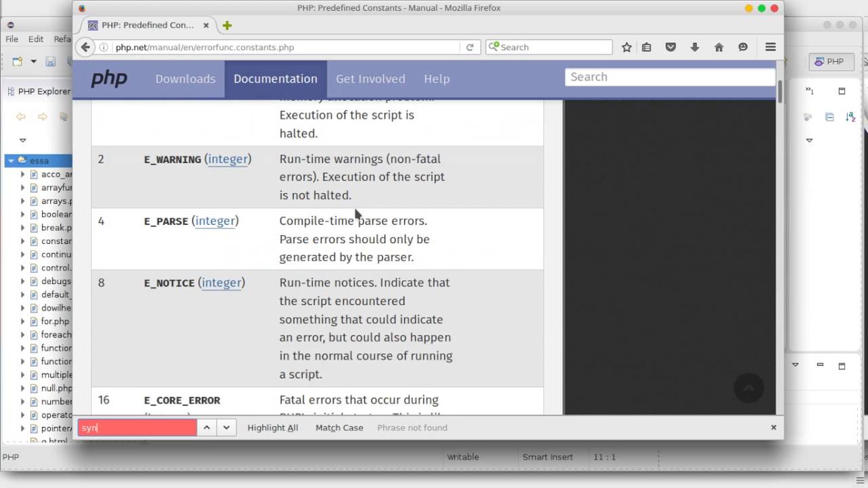The height and width of the screenshot is (488, 868).
Task: Toggle Highlight All in the find bar
Action: pos(272,428)
